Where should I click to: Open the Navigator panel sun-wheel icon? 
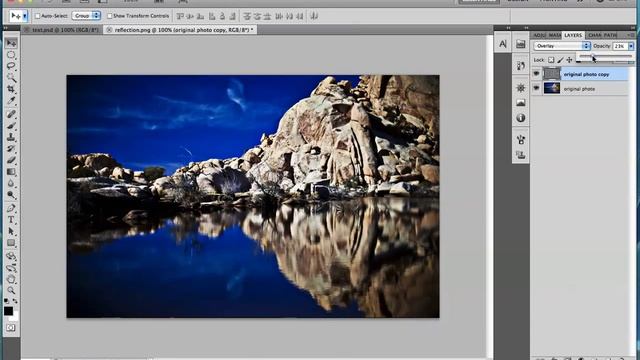520,88
